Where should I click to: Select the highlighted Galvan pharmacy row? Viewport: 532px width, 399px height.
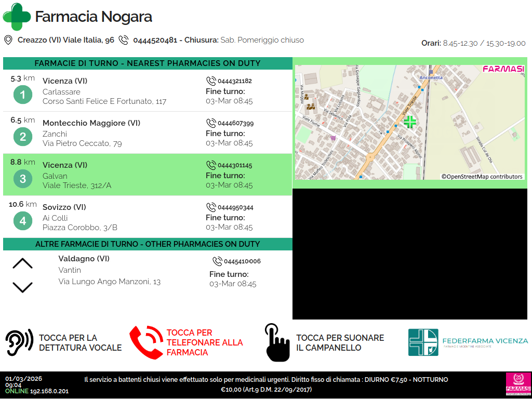coord(148,175)
